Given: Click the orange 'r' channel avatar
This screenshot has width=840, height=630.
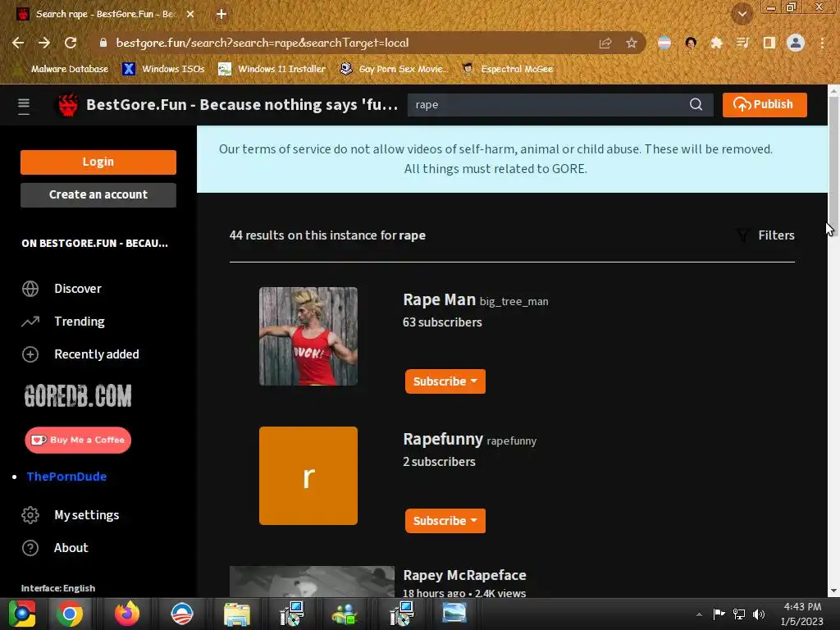Looking at the screenshot, I should pyautogui.click(x=308, y=475).
